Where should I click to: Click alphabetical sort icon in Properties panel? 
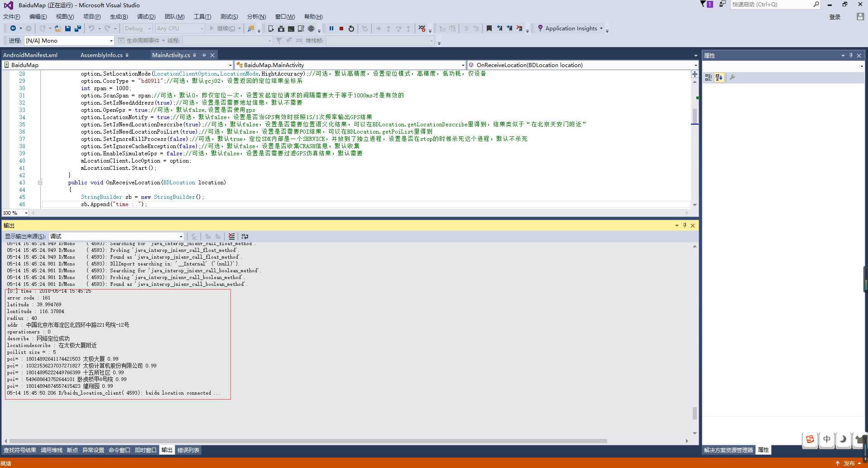point(719,77)
